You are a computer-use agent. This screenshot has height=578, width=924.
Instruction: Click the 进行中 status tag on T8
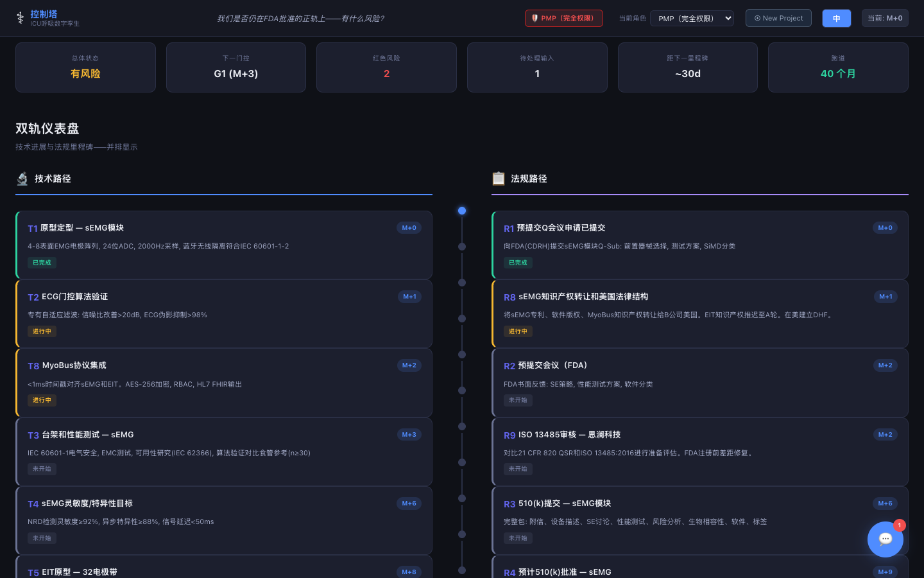[42, 400]
